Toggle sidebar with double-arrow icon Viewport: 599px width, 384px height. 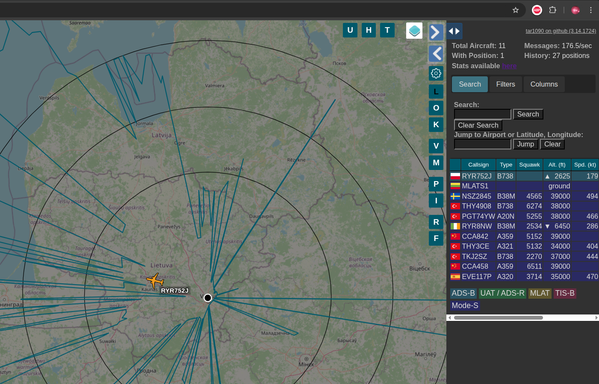click(454, 31)
